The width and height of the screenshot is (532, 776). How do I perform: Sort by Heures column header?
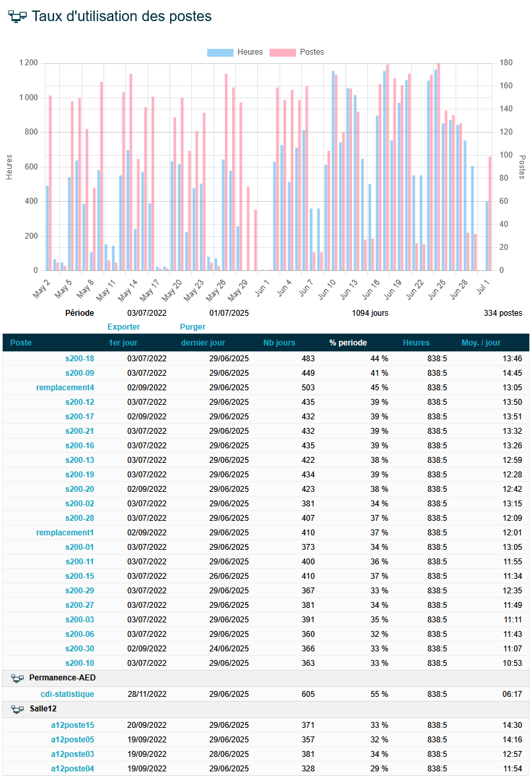(x=416, y=343)
